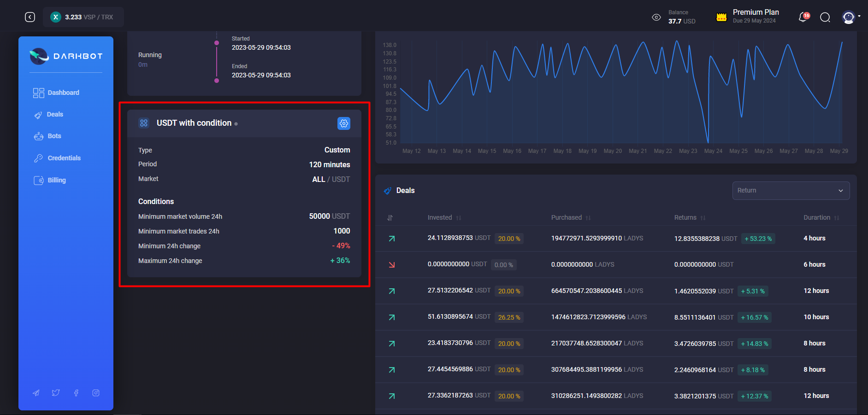Collapse the sidebar using the left chevron
868x415 pixels.
[x=30, y=17]
